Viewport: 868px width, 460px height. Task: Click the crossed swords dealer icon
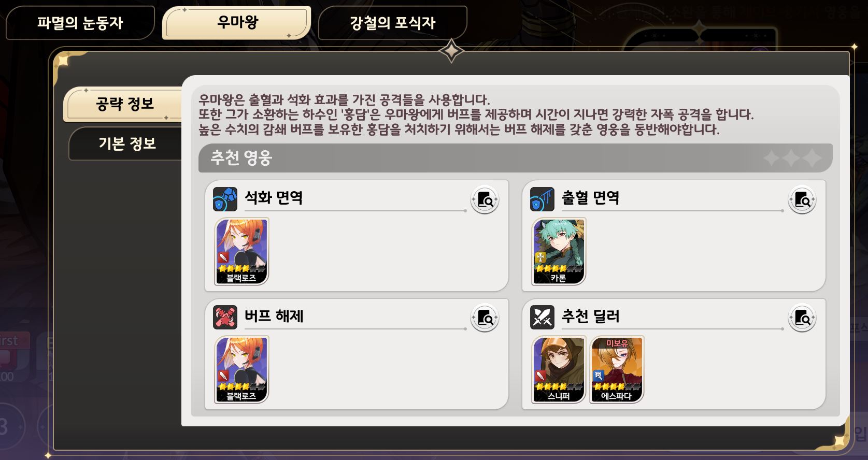click(542, 317)
